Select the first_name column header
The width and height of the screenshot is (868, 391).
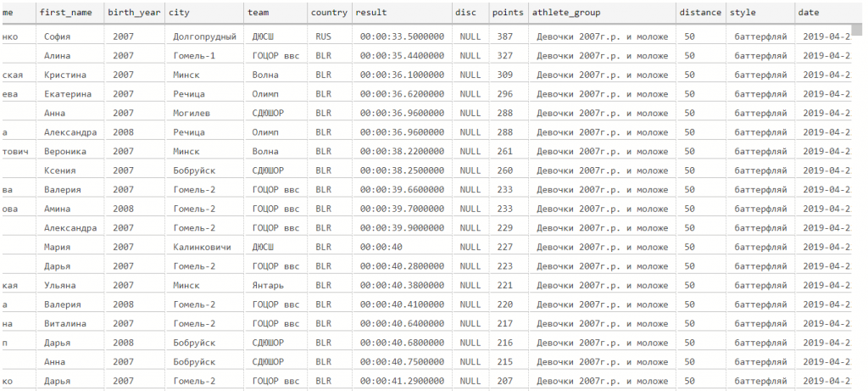tap(70, 12)
